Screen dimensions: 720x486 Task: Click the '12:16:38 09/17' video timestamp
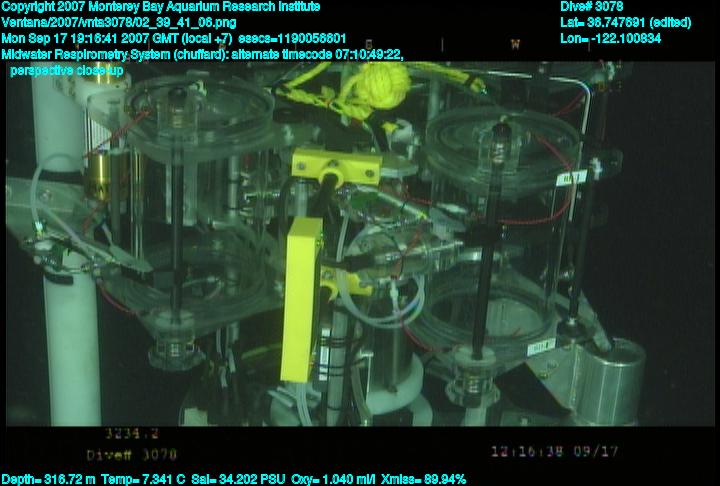point(555,452)
